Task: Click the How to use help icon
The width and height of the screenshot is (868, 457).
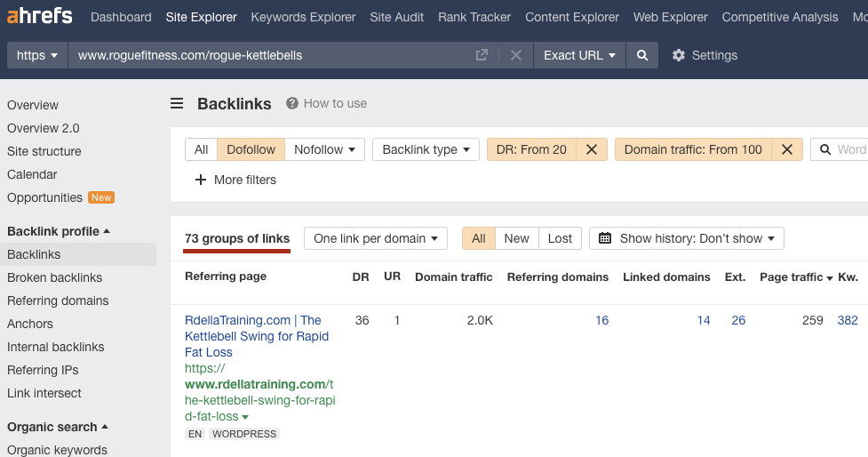Action: [x=292, y=103]
